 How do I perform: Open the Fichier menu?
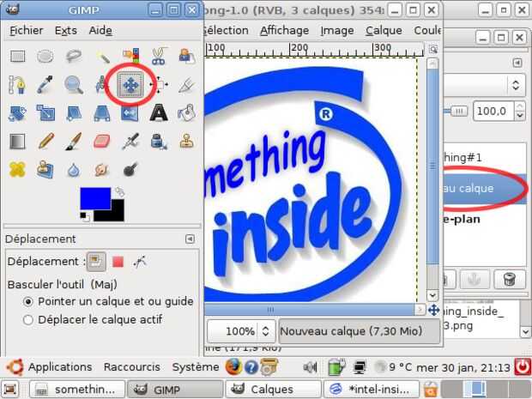click(26, 30)
